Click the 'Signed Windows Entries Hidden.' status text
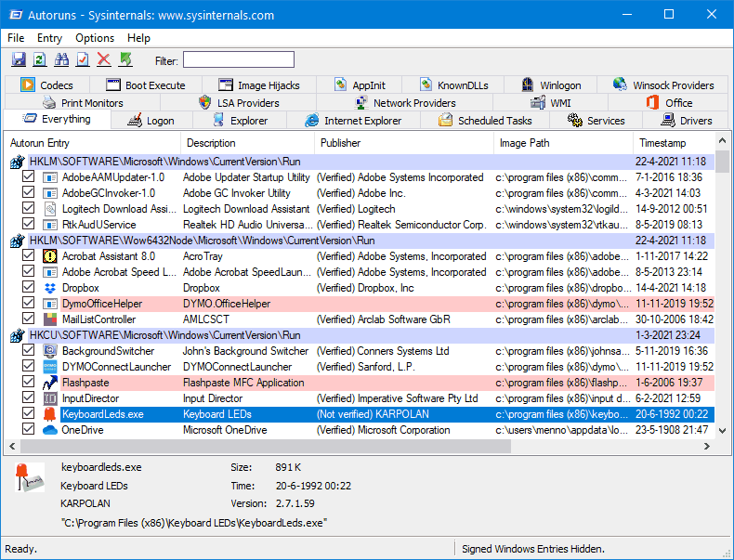The image size is (734, 560). (533, 549)
